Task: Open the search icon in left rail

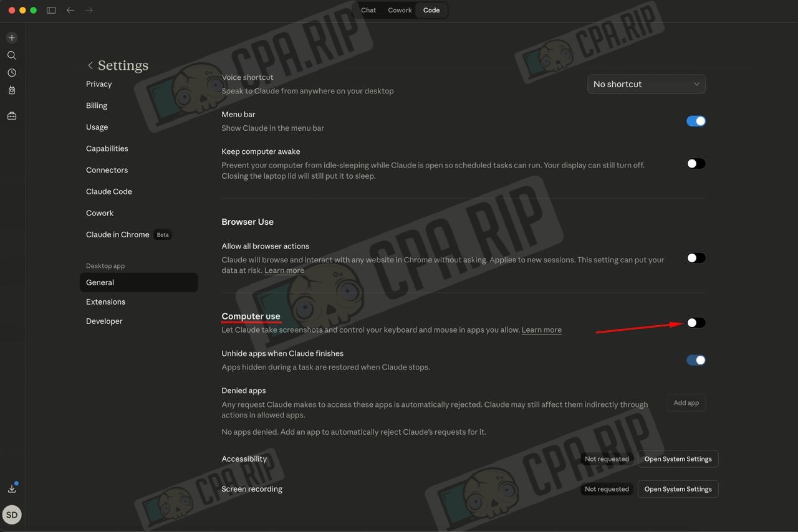Action: pyautogui.click(x=12, y=55)
